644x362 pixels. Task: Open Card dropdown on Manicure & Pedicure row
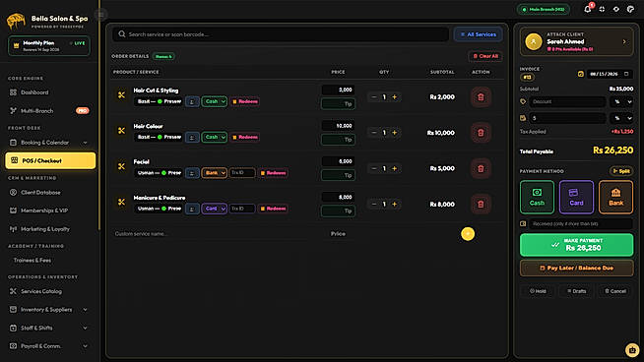coord(215,209)
